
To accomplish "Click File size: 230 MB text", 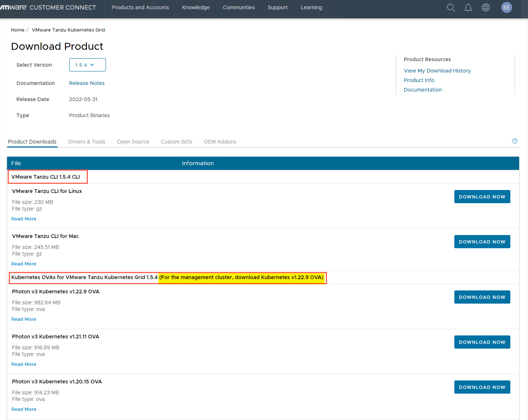I will point(32,202).
